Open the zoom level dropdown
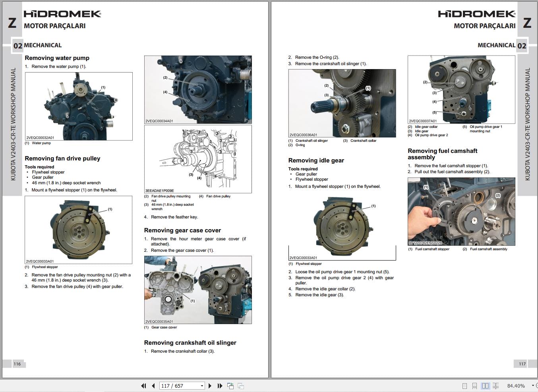Viewport: 538px width, 392px height. [532, 386]
